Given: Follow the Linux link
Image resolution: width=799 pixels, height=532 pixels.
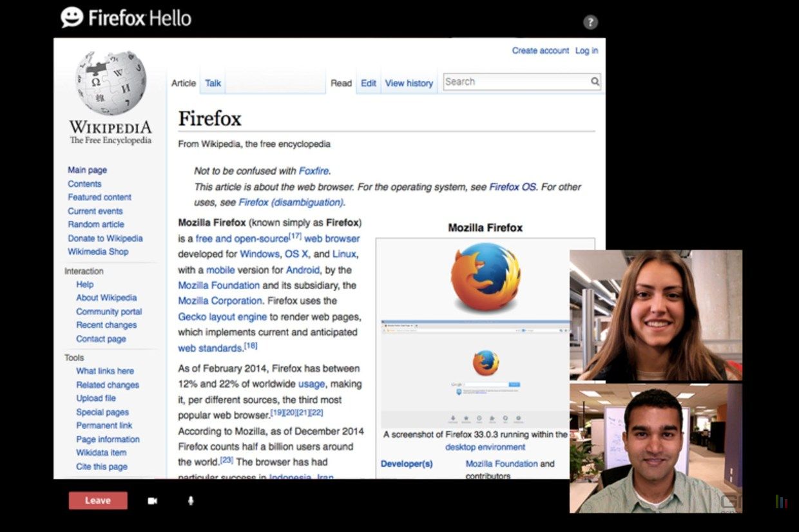Looking at the screenshot, I should point(344,254).
